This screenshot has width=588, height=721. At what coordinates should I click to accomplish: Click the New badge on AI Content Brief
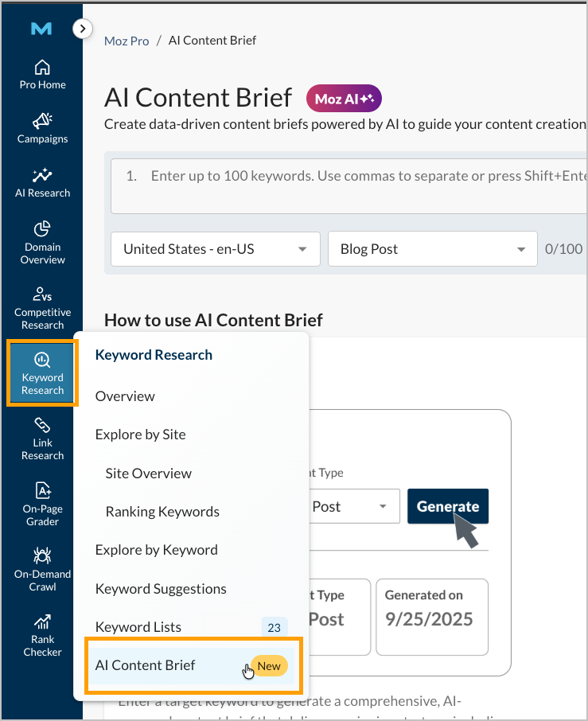(269, 666)
